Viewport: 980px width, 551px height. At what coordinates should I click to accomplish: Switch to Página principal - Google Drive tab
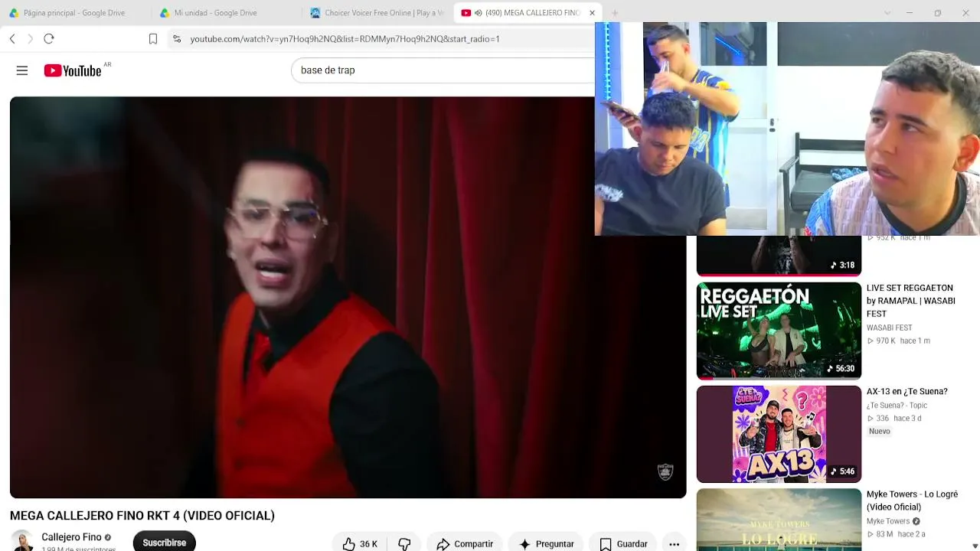coord(73,13)
